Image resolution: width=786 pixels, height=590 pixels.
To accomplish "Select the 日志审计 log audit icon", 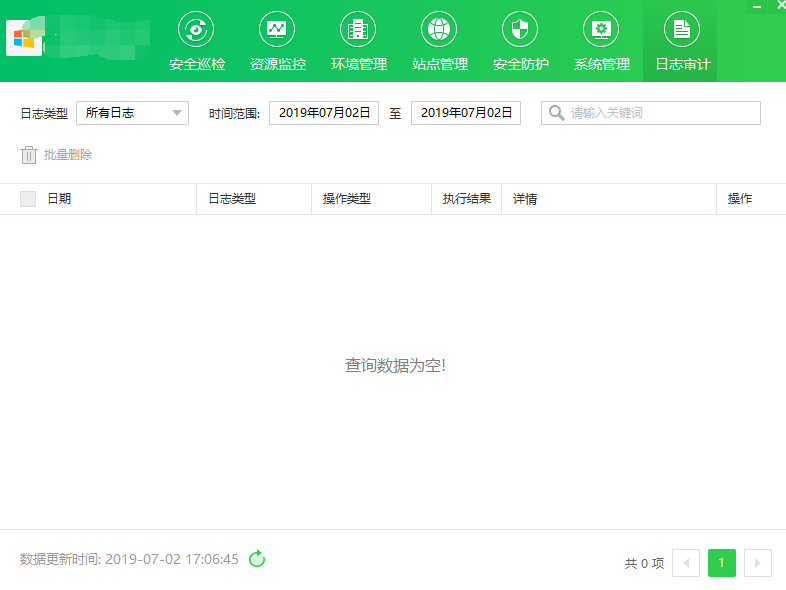I will pos(682,30).
